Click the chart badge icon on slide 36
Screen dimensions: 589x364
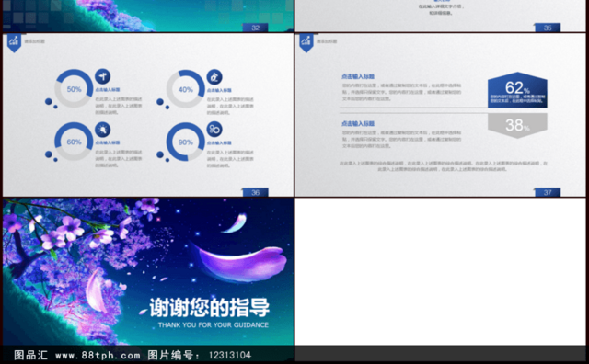[15, 42]
